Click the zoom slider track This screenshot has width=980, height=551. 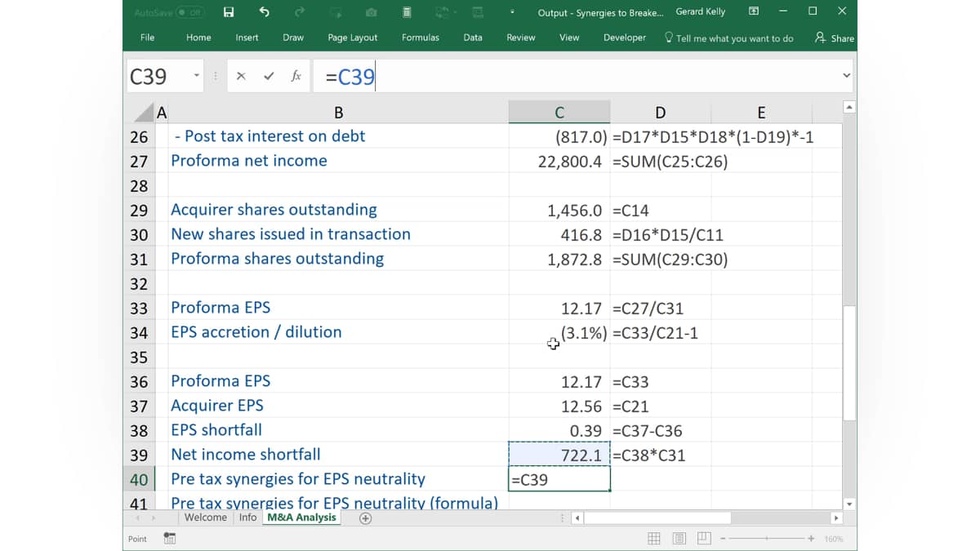pos(768,538)
